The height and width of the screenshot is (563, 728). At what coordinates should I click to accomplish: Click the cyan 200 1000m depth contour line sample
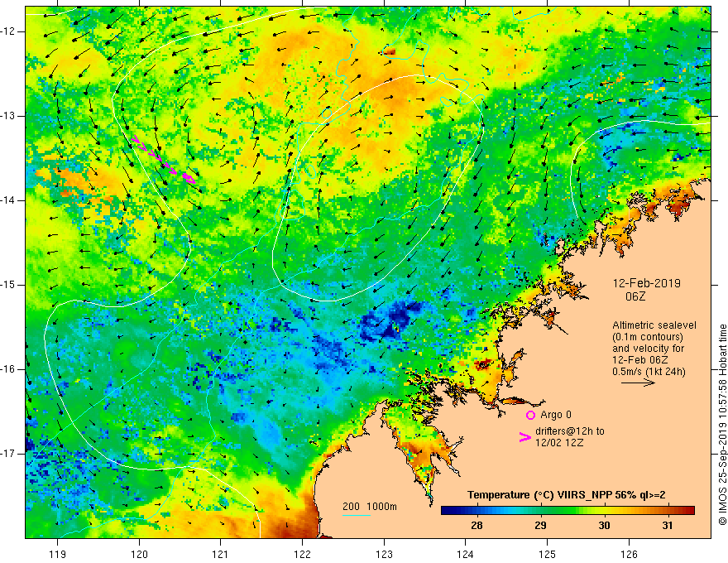tap(356, 515)
